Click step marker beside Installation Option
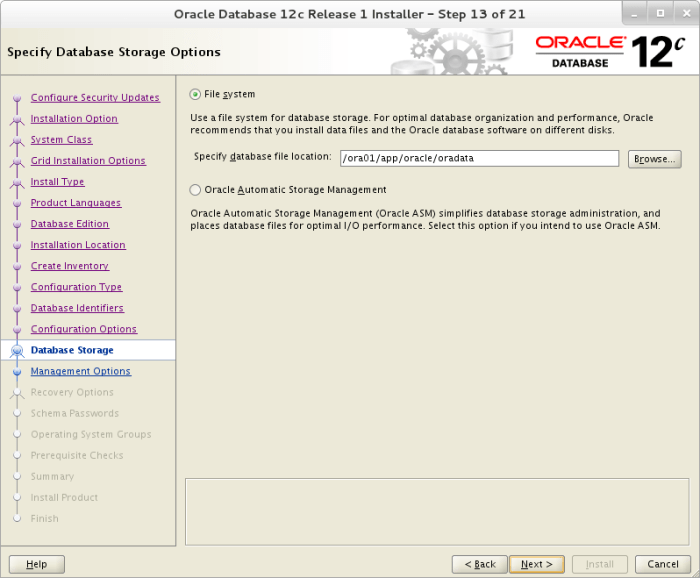700x578 pixels. pos(17,119)
